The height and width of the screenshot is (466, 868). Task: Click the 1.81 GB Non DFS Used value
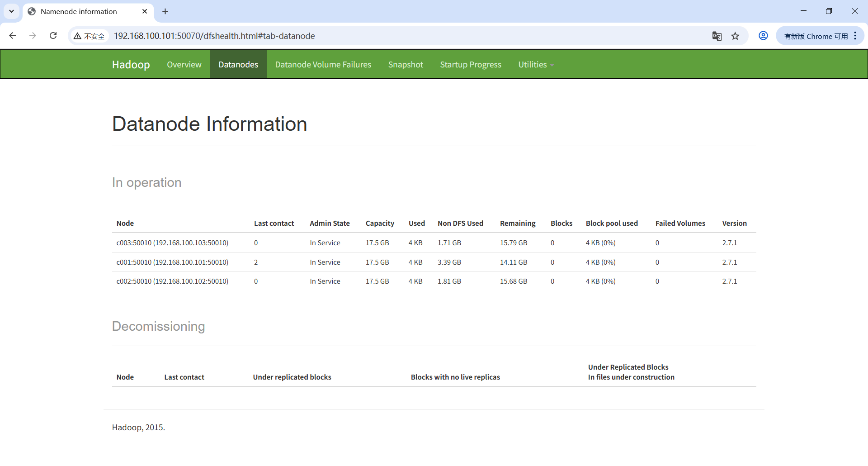(449, 281)
